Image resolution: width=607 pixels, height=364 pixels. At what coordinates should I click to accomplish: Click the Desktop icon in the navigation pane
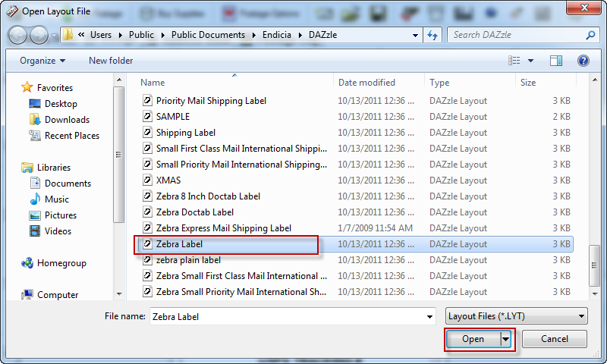coord(35,104)
